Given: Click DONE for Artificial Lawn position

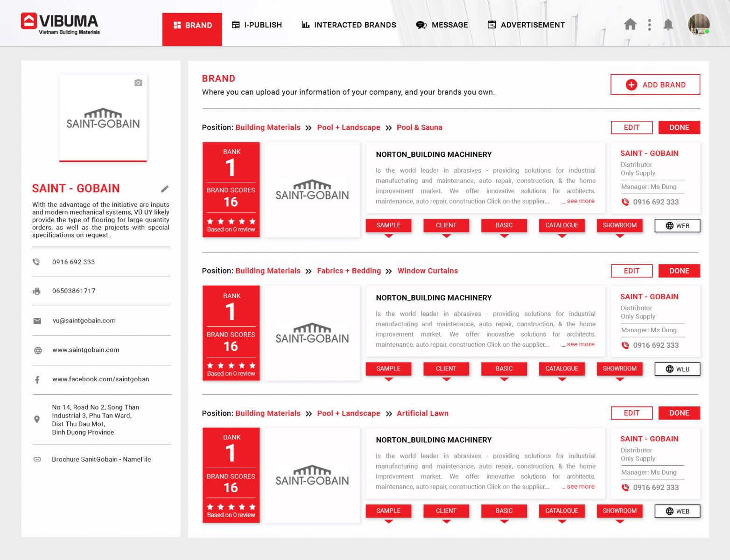Looking at the screenshot, I should coord(679,413).
